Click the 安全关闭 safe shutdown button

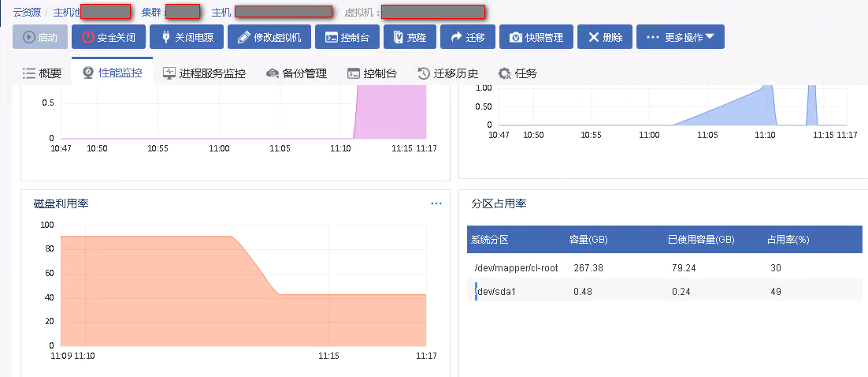[108, 37]
